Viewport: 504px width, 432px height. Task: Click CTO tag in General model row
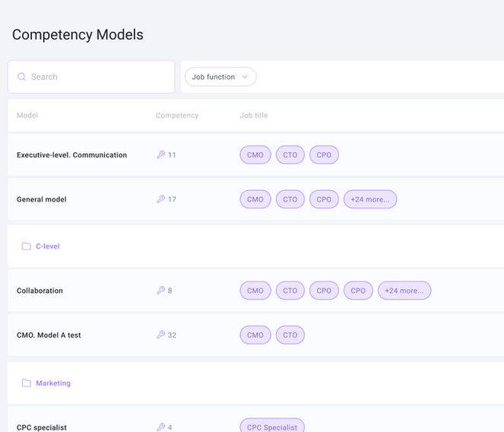click(x=290, y=199)
